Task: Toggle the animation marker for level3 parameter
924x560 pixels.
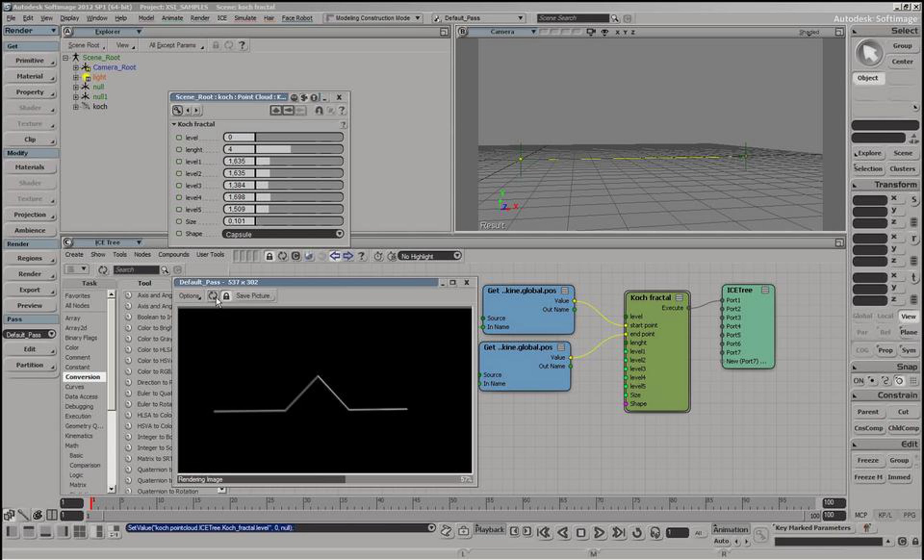Action: [179, 186]
